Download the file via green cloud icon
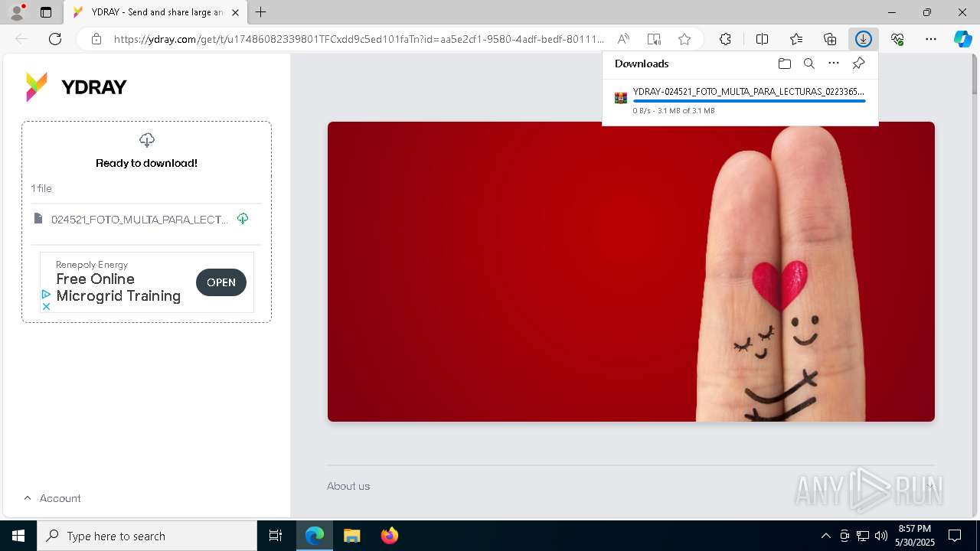 point(243,219)
